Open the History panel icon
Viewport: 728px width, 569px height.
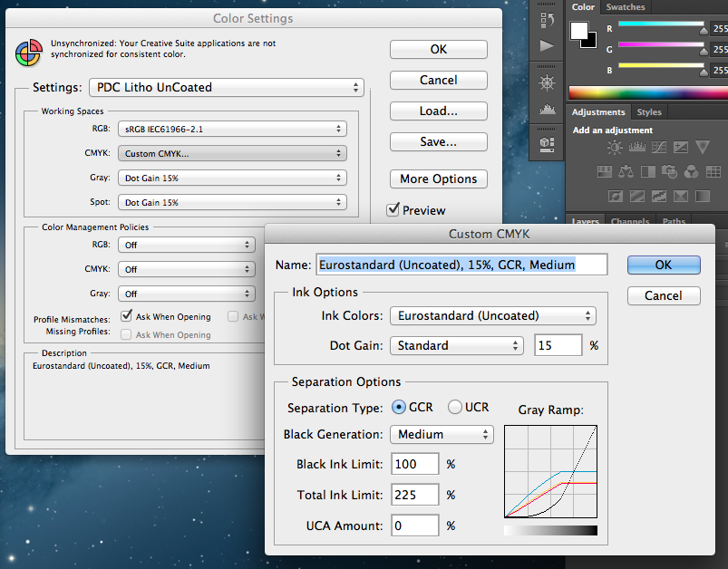coord(547,19)
